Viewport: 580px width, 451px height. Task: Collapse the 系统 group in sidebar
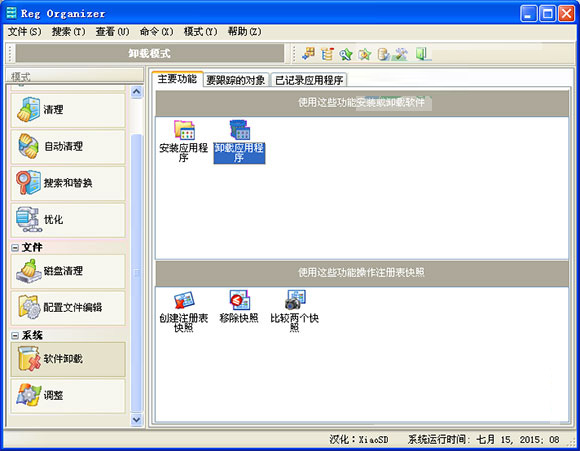coord(15,336)
